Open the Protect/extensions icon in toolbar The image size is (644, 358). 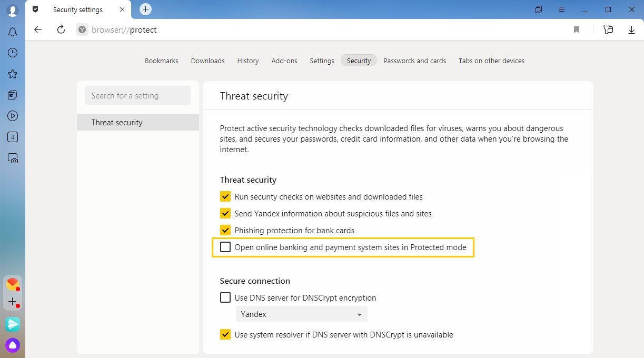click(x=608, y=30)
